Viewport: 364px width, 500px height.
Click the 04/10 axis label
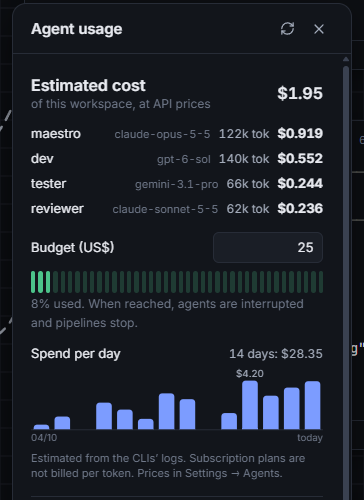coord(44,437)
